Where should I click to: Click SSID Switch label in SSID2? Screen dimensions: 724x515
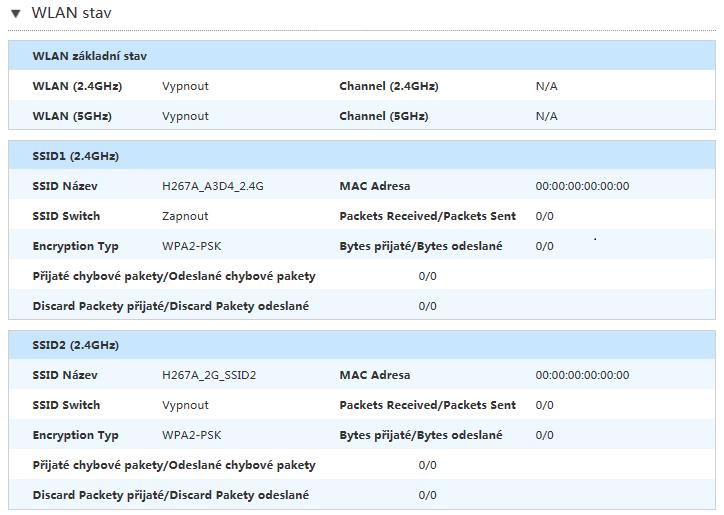click(66, 405)
